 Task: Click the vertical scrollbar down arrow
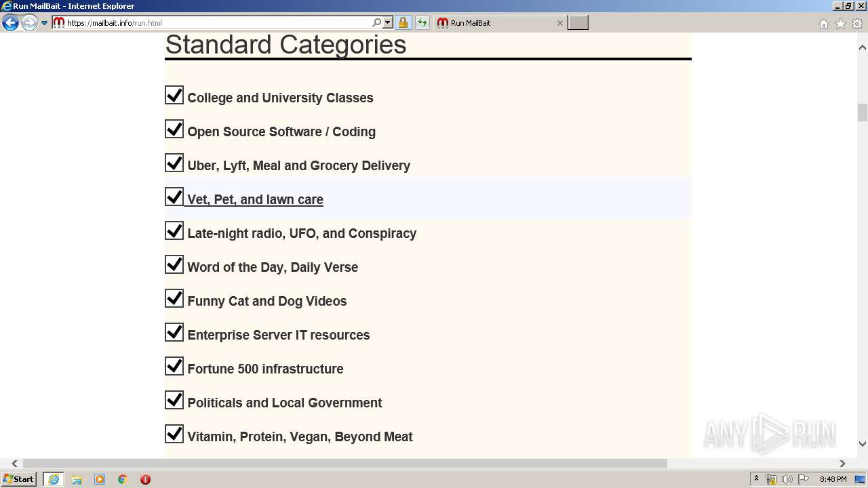click(x=863, y=444)
